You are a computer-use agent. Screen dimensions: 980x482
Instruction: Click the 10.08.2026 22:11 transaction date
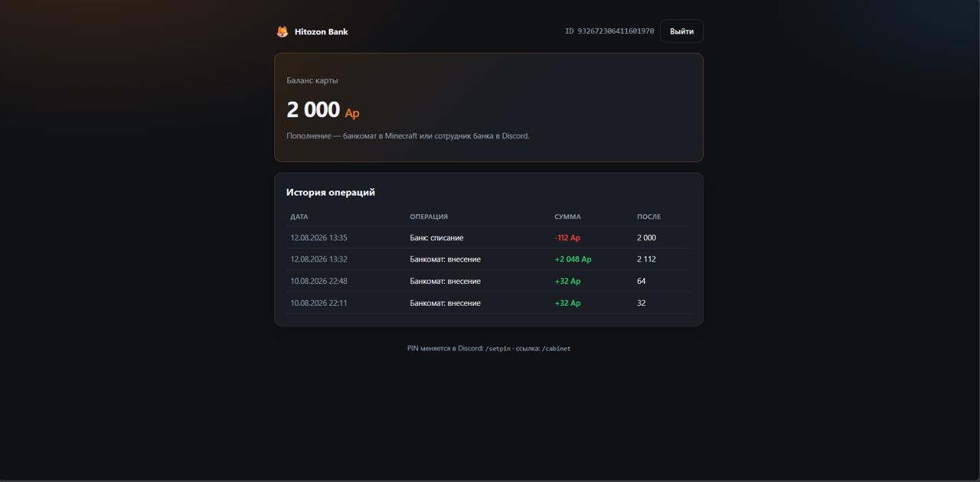pos(318,303)
